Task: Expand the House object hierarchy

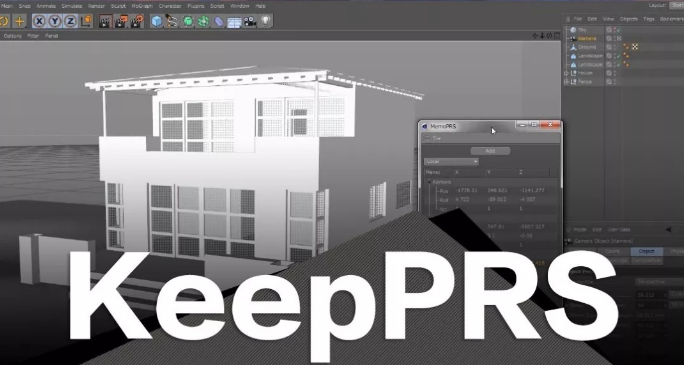Action: point(567,73)
